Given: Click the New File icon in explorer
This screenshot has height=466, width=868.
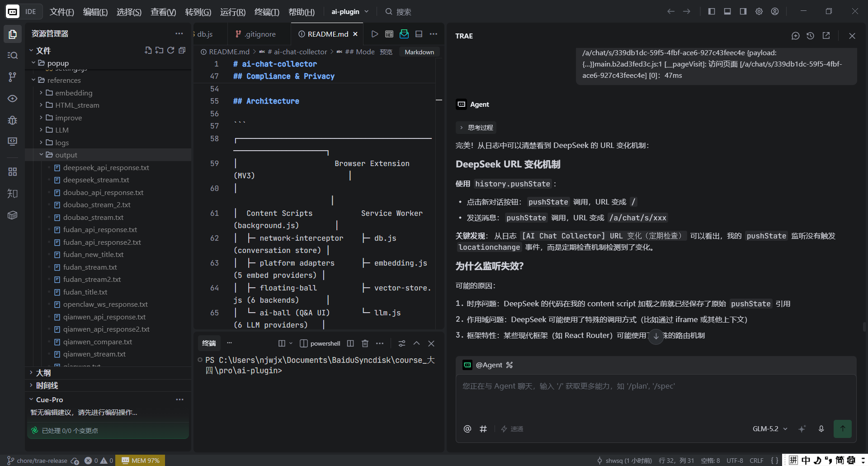Looking at the screenshot, I should point(148,50).
